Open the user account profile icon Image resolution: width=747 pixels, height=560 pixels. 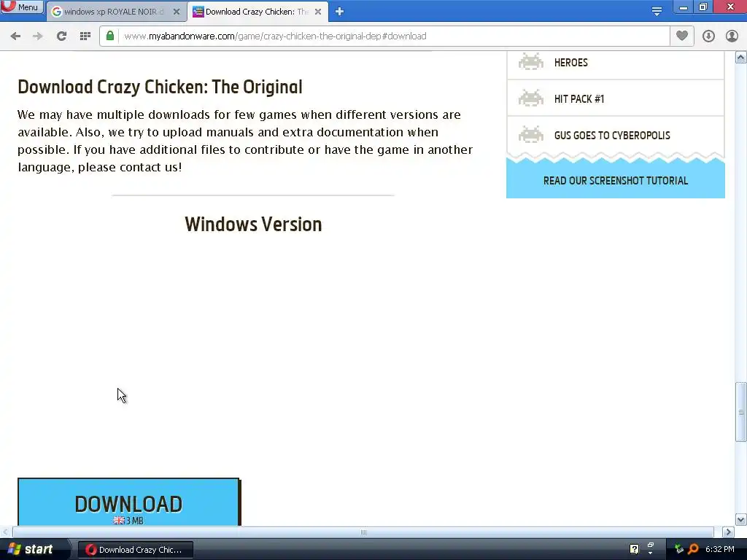[732, 36]
